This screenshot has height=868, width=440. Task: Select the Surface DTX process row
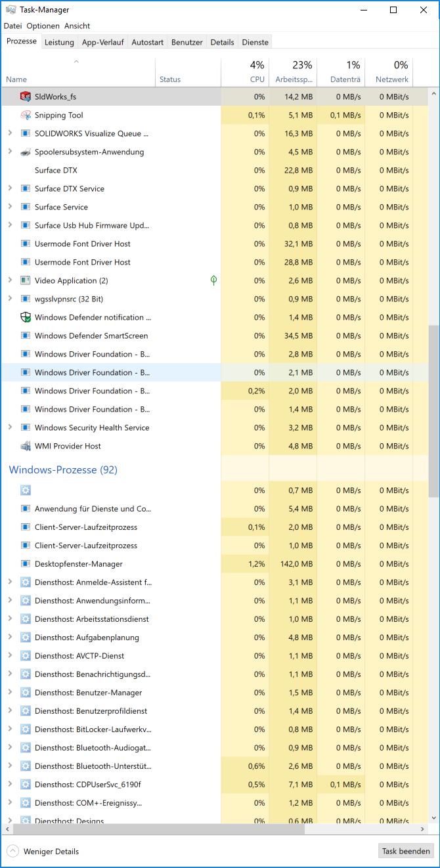215,170
